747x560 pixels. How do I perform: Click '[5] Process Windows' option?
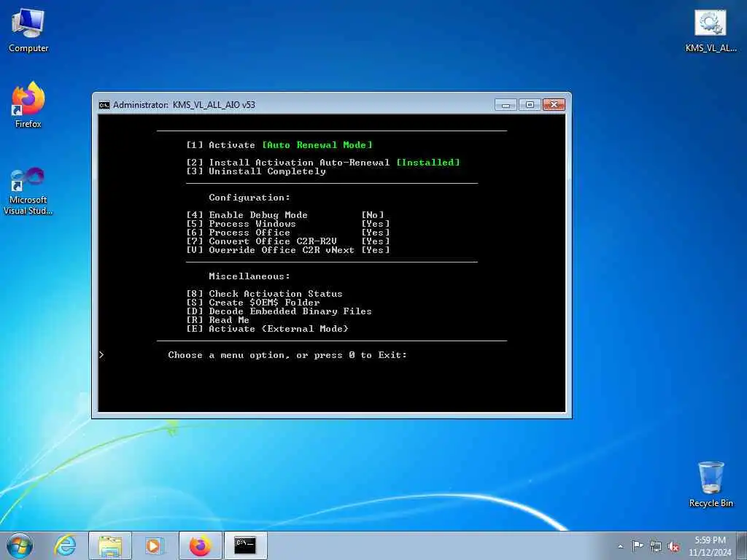(241, 224)
